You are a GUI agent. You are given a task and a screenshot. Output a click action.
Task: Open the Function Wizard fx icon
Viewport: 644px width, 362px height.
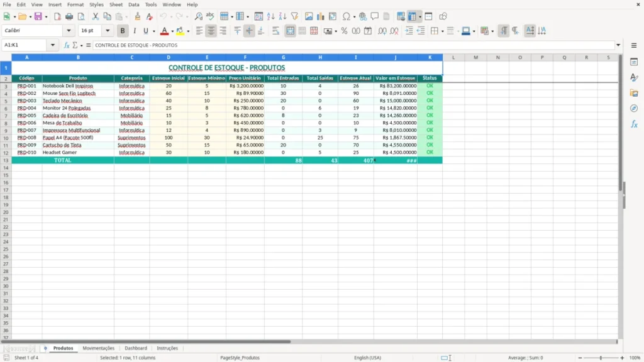point(67,45)
